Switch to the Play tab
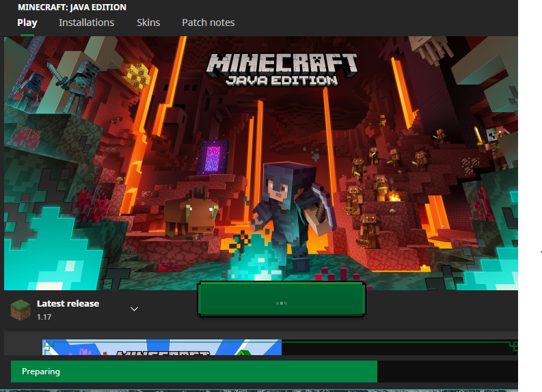The width and height of the screenshot is (542, 392). tap(27, 23)
